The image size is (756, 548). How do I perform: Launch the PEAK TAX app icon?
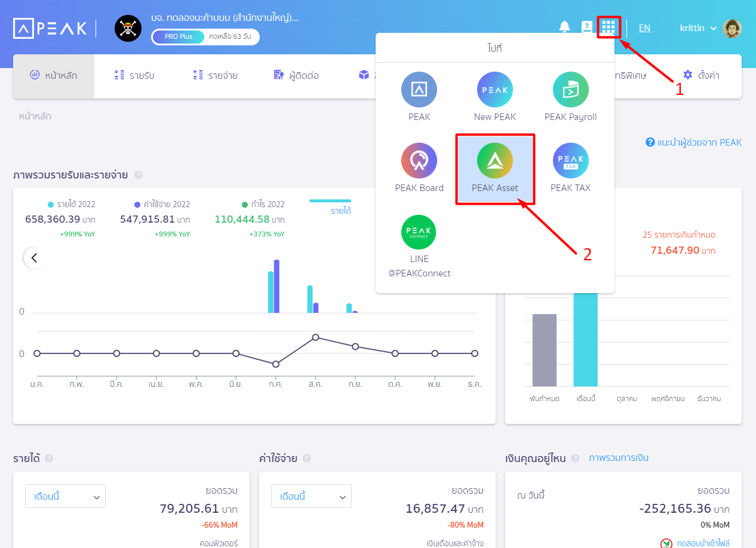tap(571, 161)
